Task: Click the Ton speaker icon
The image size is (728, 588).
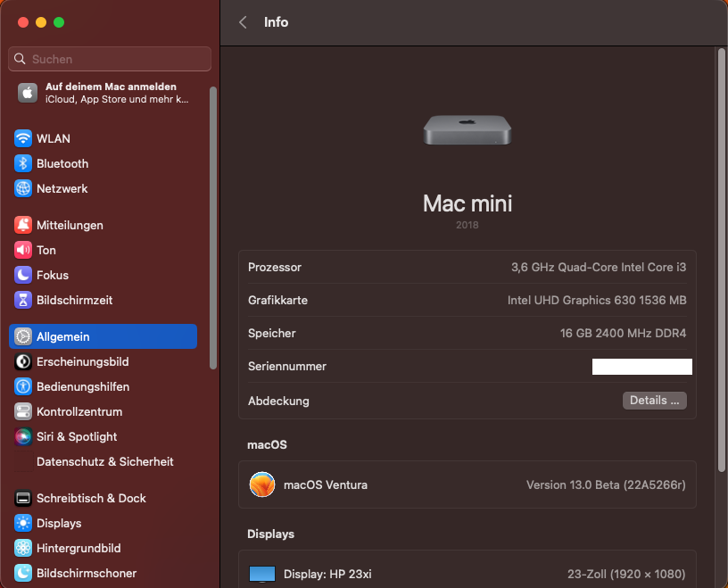Action: tap(23, 251)
